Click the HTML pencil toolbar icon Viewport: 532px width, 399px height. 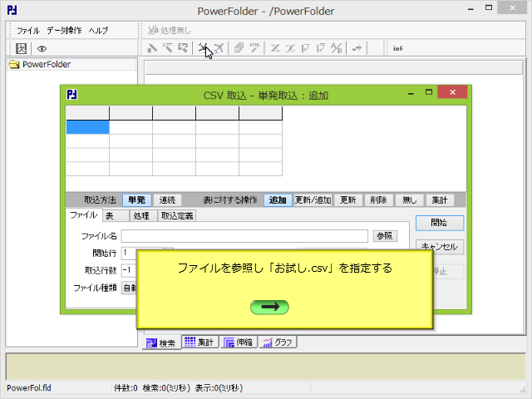pyautogui.click(x=255, y=48)
